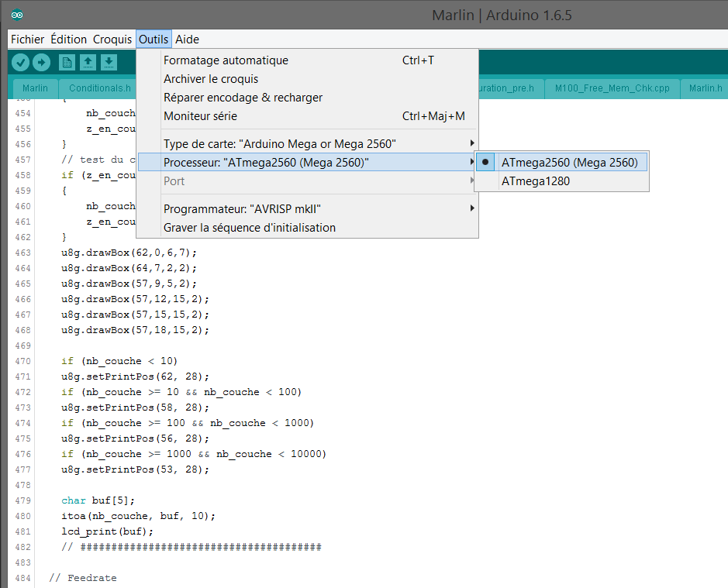Image resolution: width=728 pixels, height=588 pixels.
Task: Click the Open sketch toolbar icon
Action: click(x=88, y=62)
